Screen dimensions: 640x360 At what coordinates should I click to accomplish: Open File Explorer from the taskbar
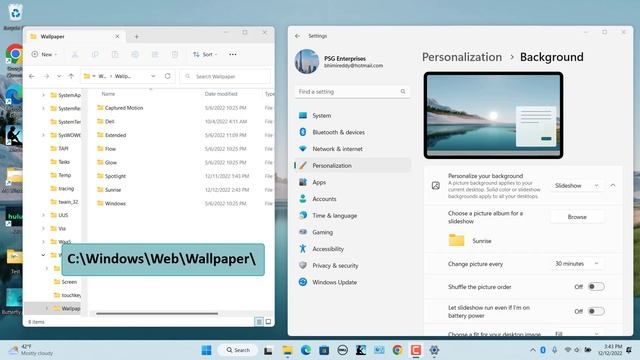[287, 350]
